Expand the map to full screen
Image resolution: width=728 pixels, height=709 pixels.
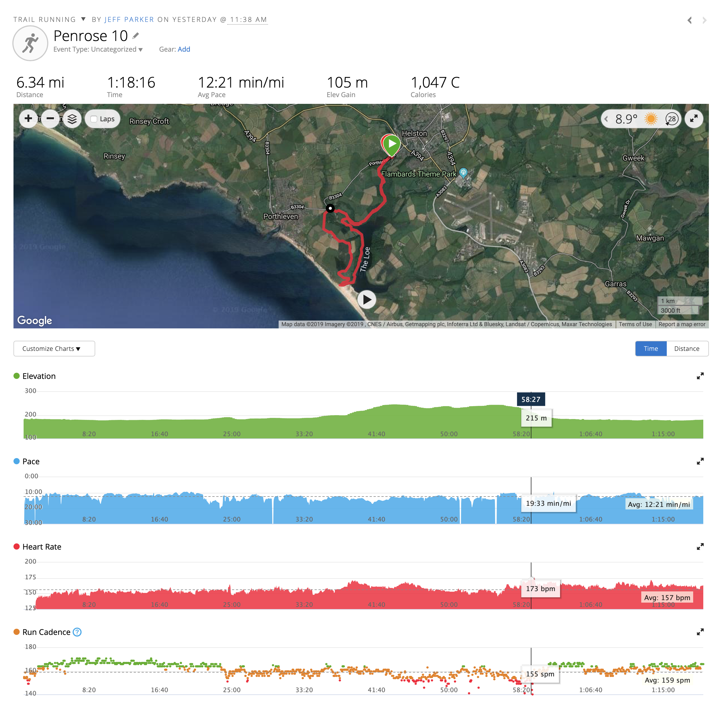point(694,119)
